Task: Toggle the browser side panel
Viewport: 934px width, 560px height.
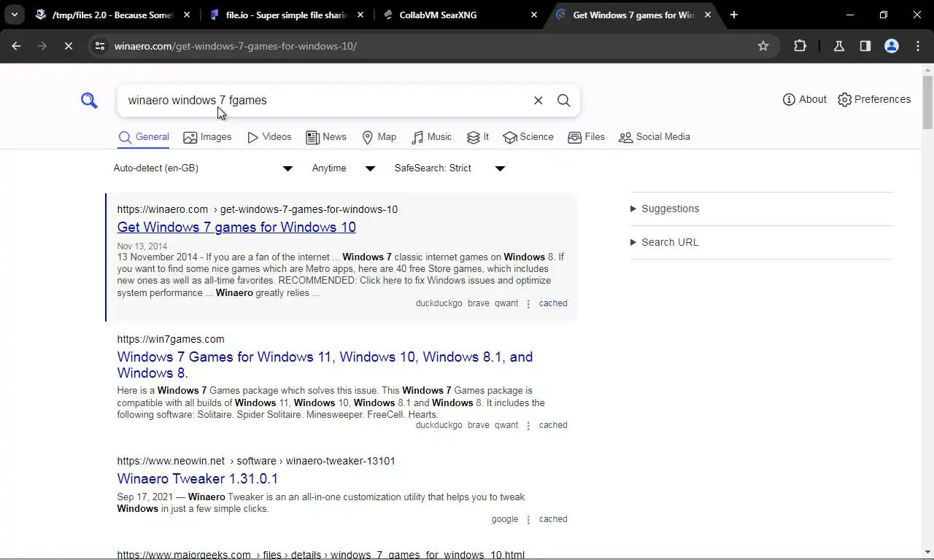Action: 865,46
